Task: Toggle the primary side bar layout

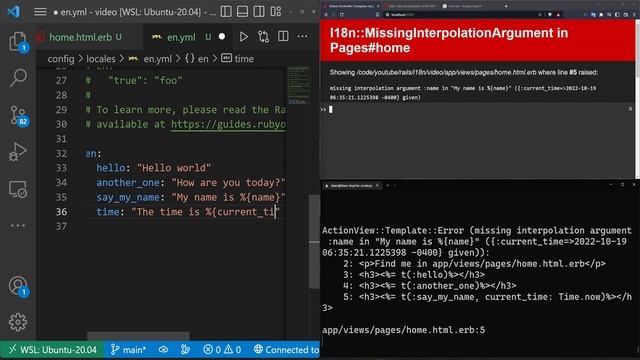Action: click(226, 11)
